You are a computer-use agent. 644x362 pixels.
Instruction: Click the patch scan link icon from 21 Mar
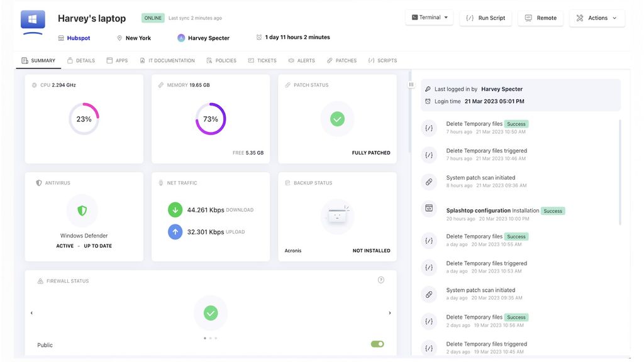pyautogui.click(x=429, y=182)
